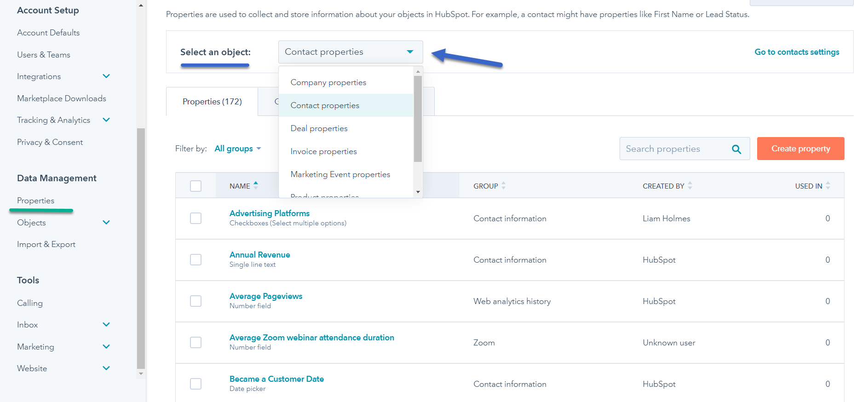Select the Average Pageviews row checkbox
Screen dimensions: 868x402
click(x=196, y=301)
